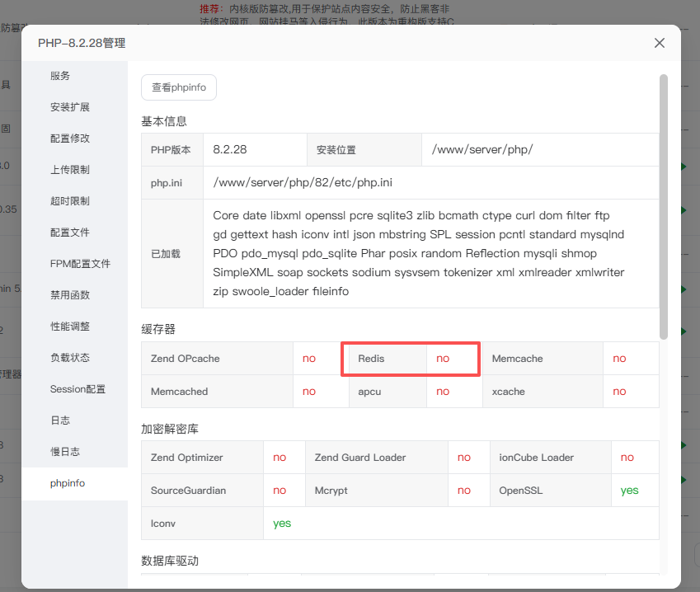View the 配置文件 configuration file

(x=69, y=232)
